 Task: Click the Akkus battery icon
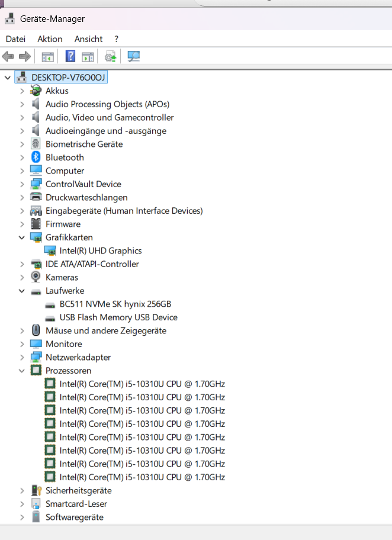(36, 91)
